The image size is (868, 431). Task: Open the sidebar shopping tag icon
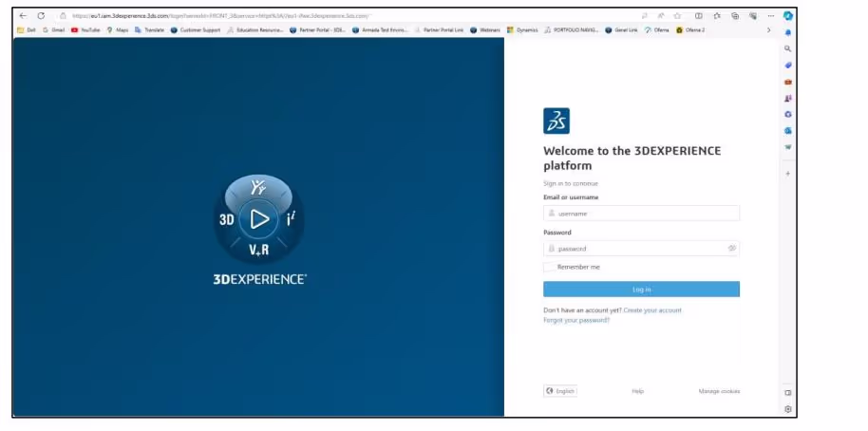pos(787,66)
